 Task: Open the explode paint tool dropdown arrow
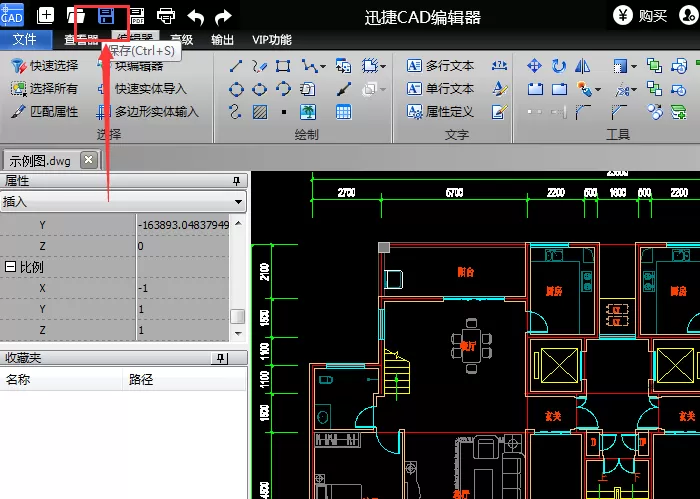tap(598, 90)
